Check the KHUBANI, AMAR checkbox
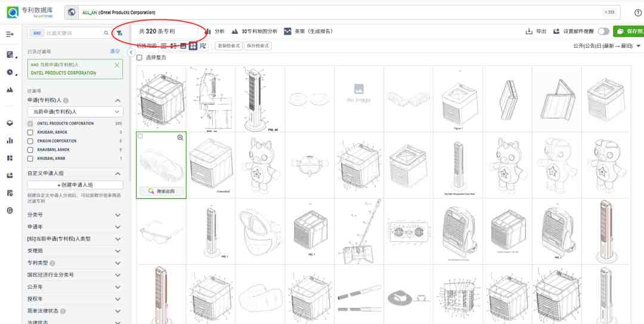 tap(30, 158)
